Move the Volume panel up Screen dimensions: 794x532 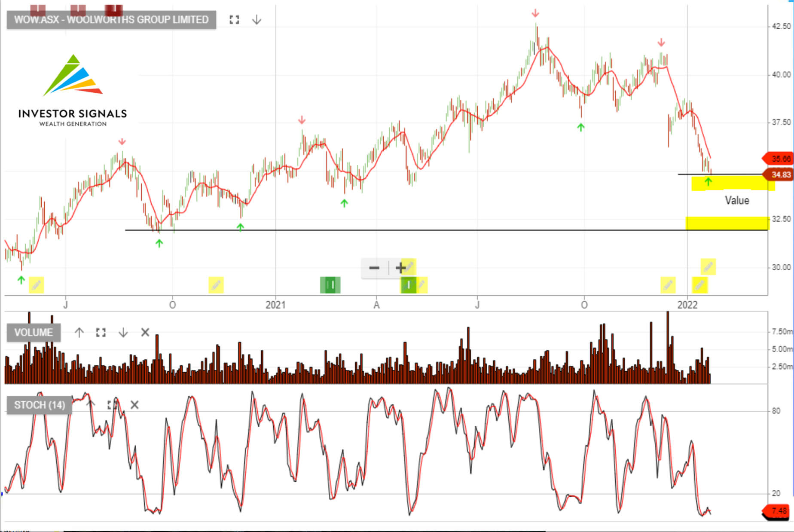click(x=79, y=332)
